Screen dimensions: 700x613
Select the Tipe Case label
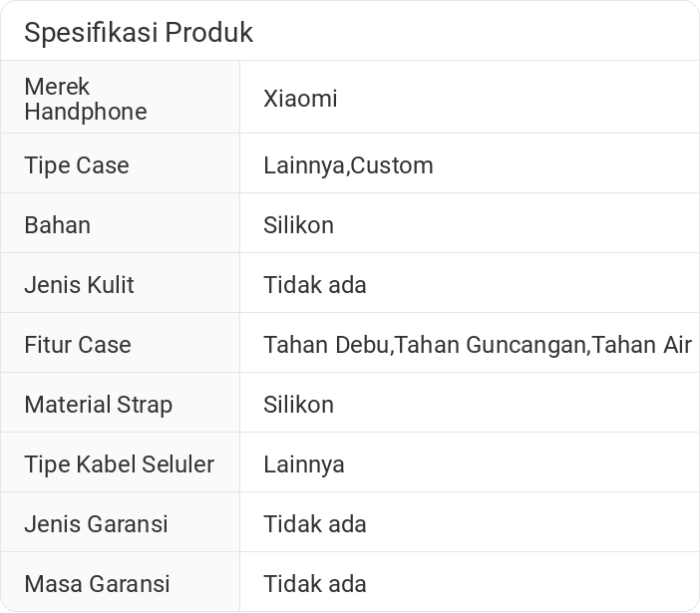[77, 165]
